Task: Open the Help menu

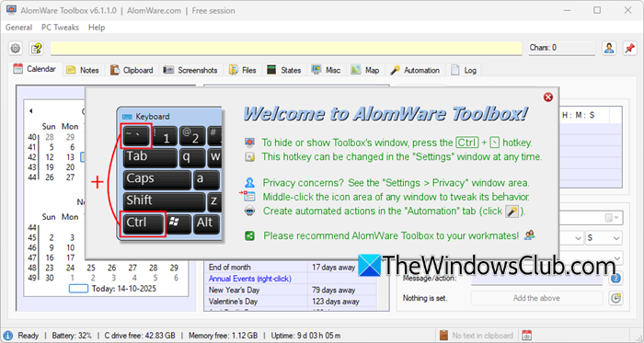Action: 97,28
